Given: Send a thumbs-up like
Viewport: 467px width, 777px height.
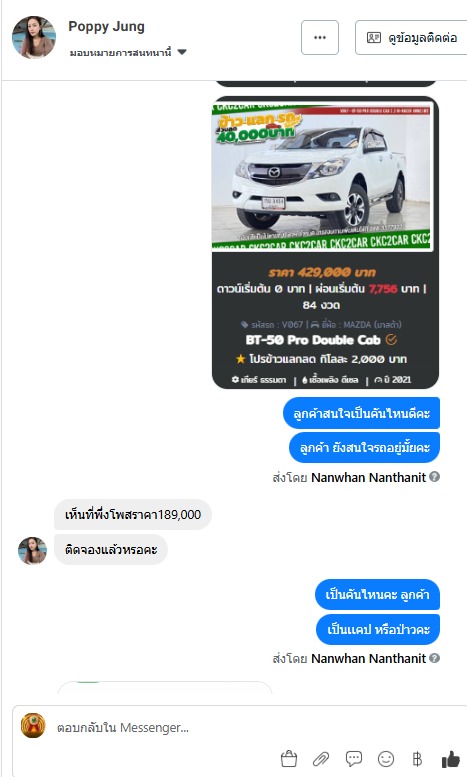Looking at the screenshot, I should coord(450,758).
